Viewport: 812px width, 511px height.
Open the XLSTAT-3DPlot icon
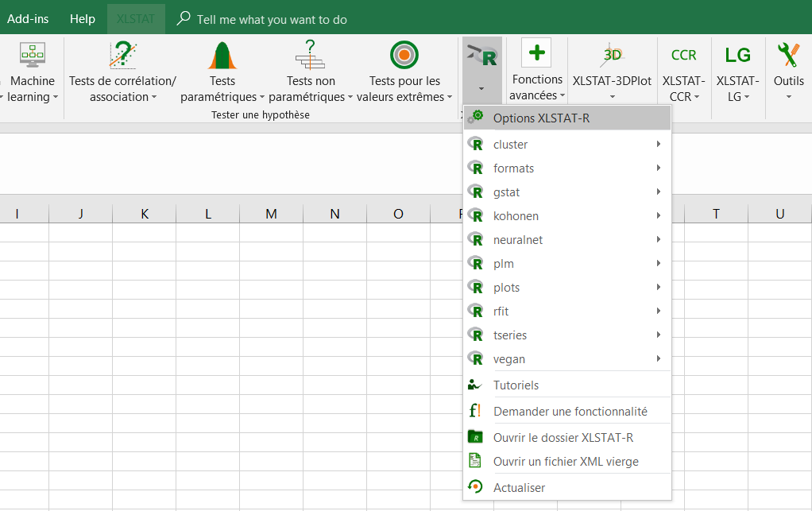tap(612, 55)
